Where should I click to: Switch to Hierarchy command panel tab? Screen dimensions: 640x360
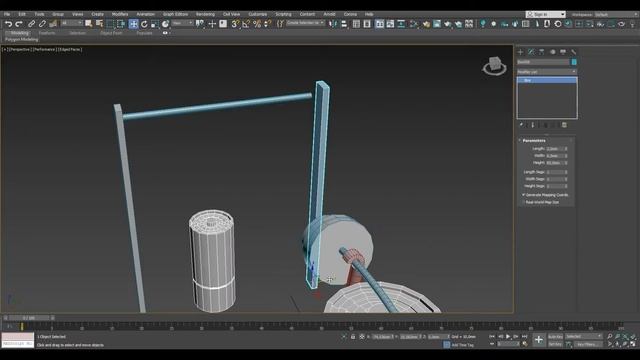[x=542, y=52]
